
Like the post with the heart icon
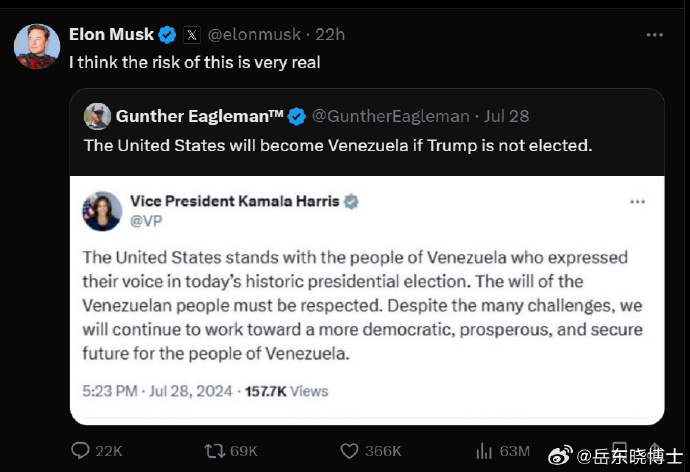(349, 451)
